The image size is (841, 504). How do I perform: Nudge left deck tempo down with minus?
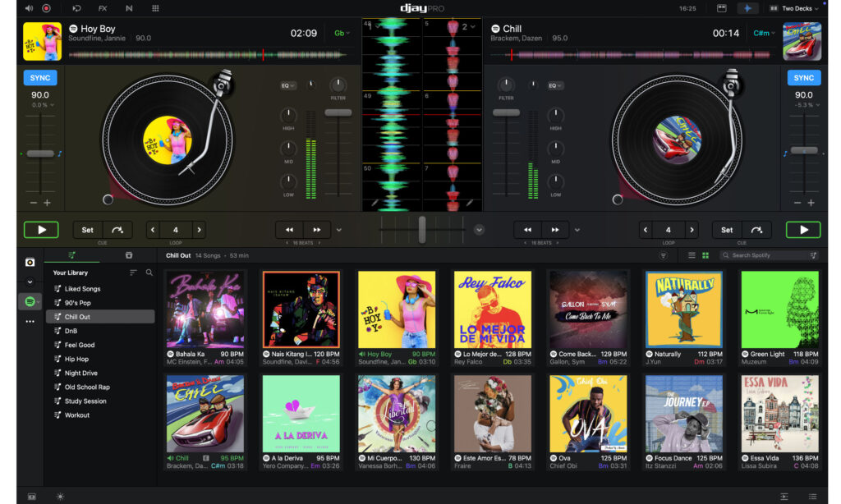[x=34, y=203]
